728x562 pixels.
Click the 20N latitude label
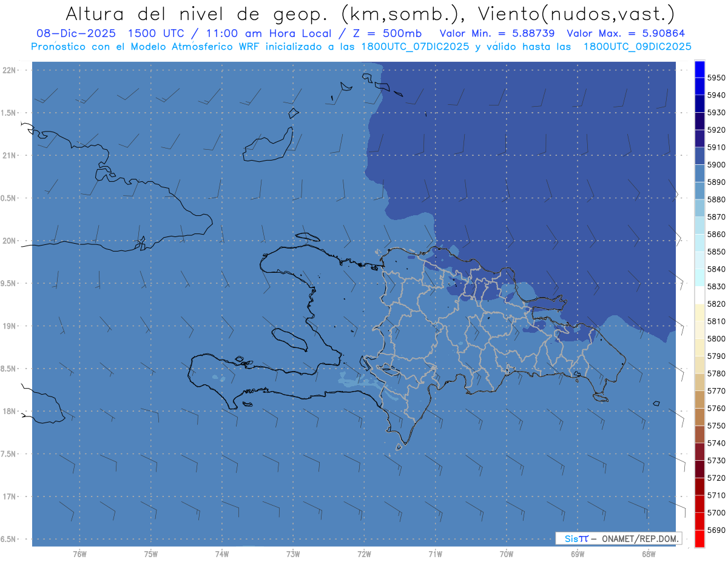pyautogui.click(x=10, y=241)
